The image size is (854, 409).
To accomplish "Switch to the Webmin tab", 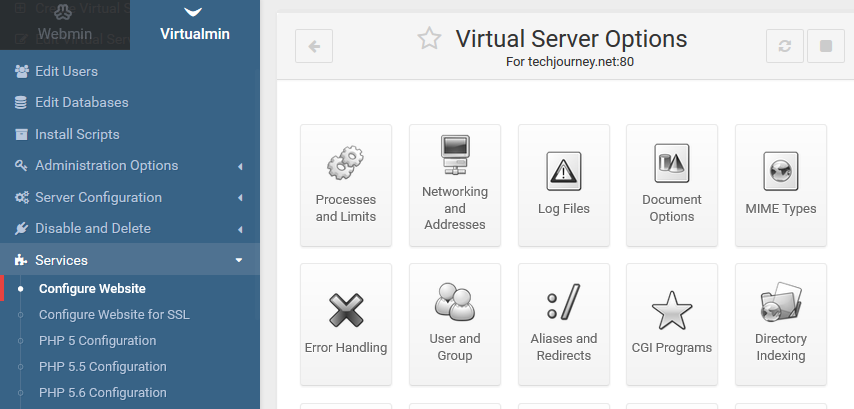I will [65, 25].
